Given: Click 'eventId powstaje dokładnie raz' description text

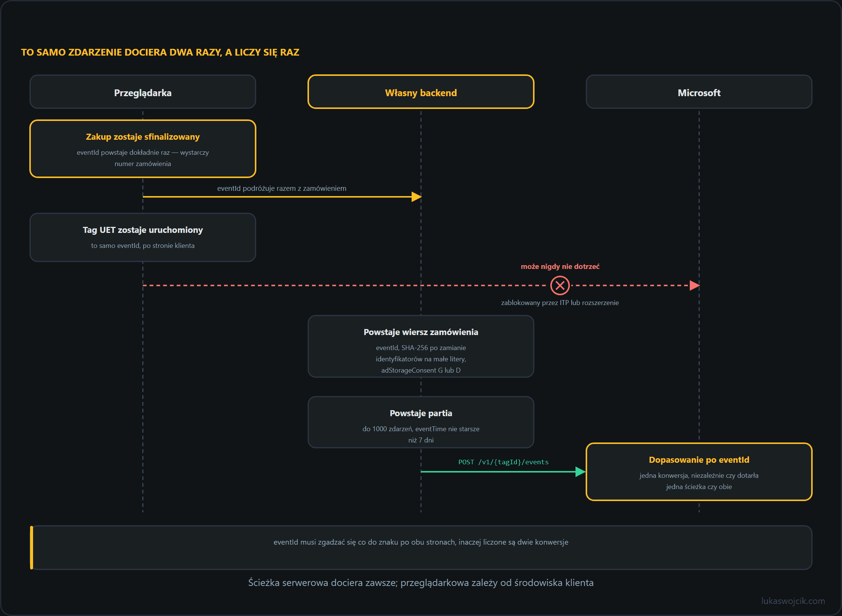Looking at the screenshot, I should click(x=143, y=158).
